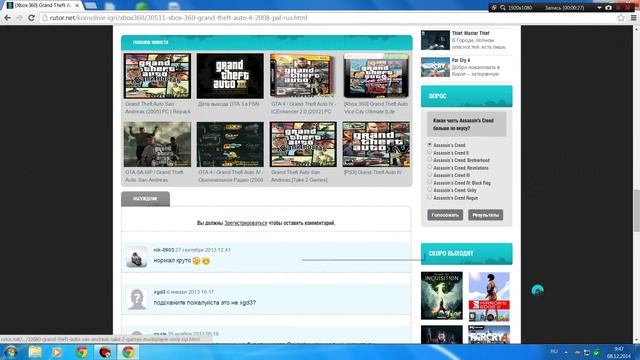Select Assassin's Creed: Revelations option
This screenshot has height=360, width=640.
click(429, 167)
